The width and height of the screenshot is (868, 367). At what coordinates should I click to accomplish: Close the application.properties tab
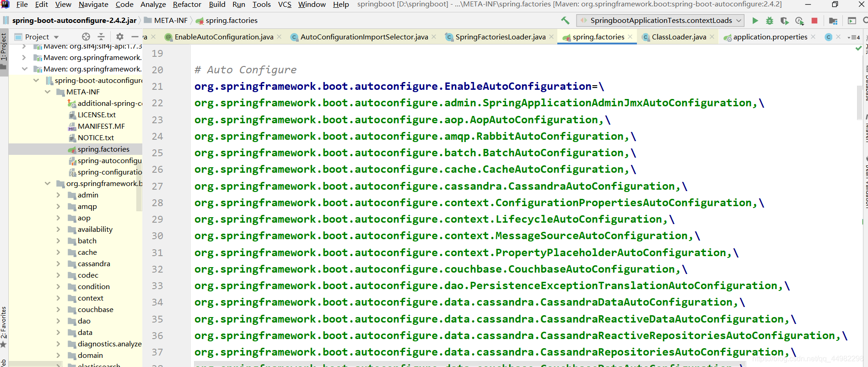[813, 37]
